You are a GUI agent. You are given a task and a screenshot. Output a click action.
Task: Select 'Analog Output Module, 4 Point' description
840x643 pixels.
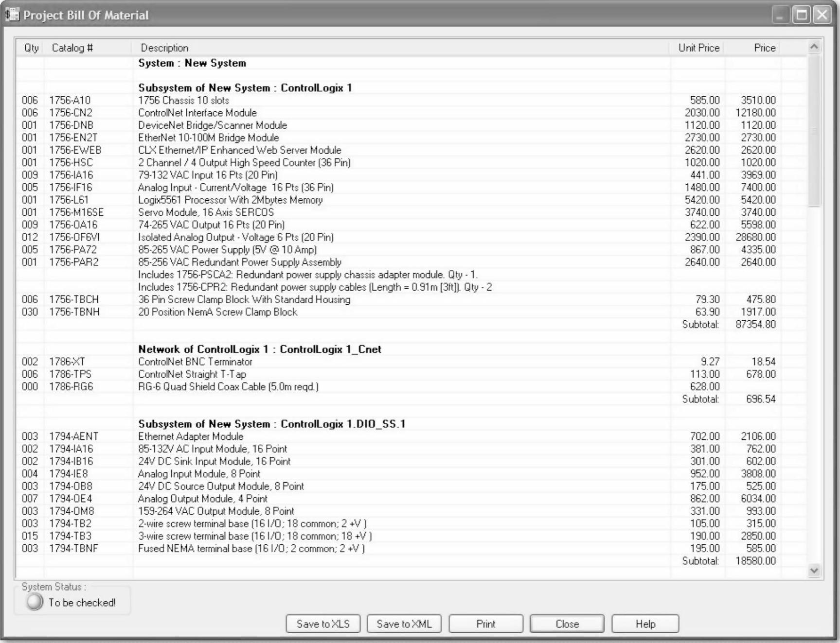[x=203, y=499]
